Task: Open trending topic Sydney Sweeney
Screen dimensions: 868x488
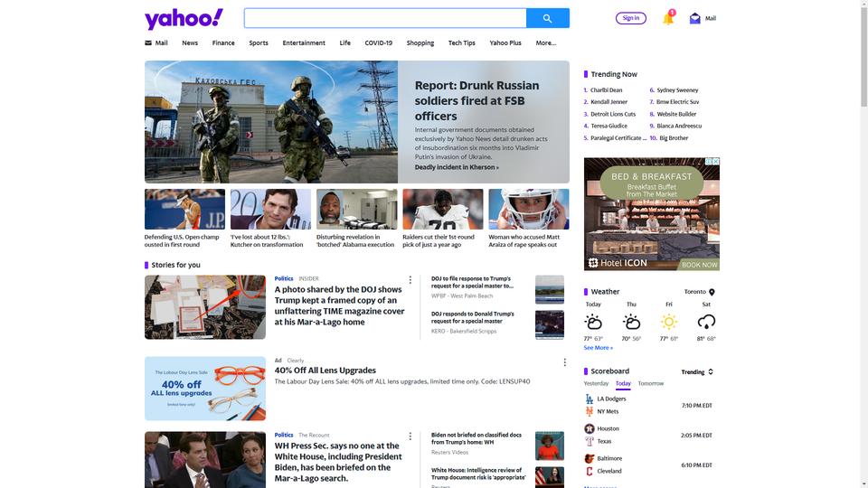Action: point(677,89)
